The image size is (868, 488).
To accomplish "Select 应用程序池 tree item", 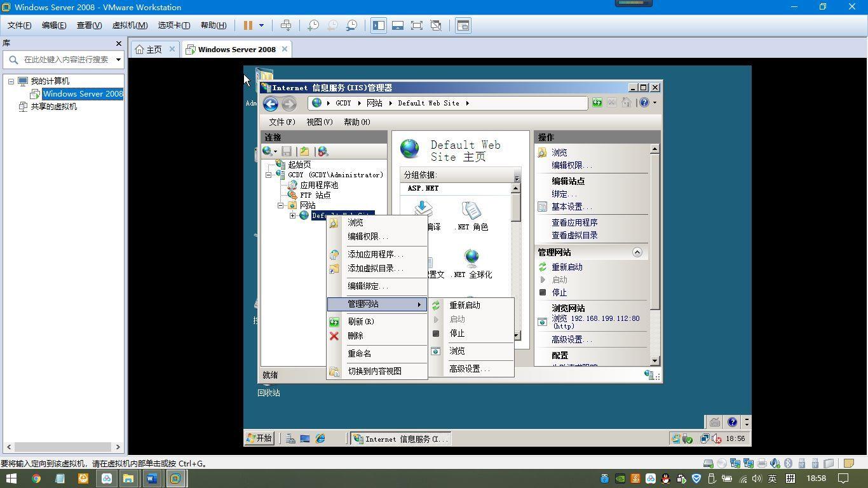I will (319, 185).
